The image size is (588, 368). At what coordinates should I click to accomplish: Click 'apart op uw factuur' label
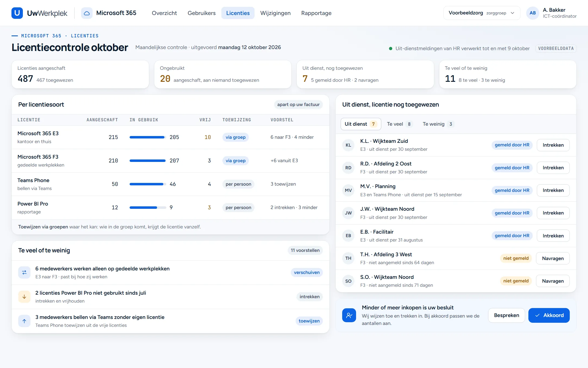click(298, 104)
